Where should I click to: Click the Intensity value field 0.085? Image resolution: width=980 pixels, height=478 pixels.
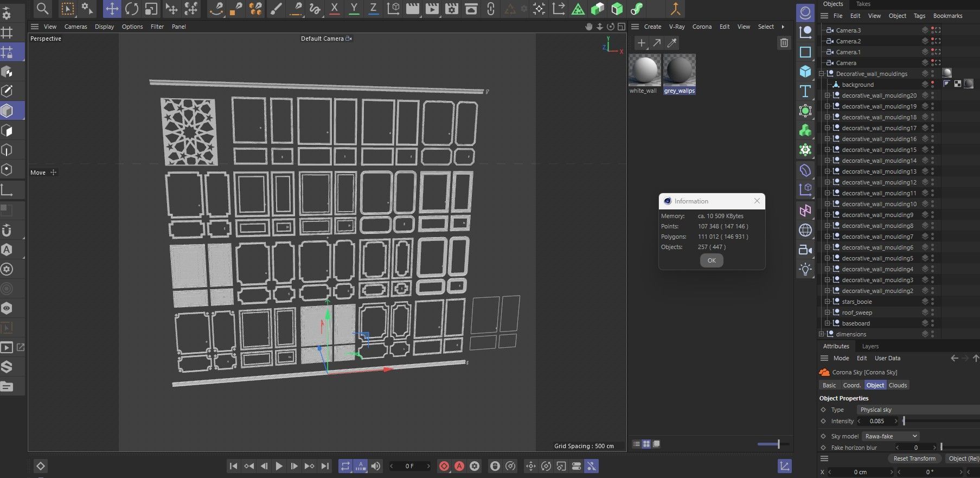[877, 421]
